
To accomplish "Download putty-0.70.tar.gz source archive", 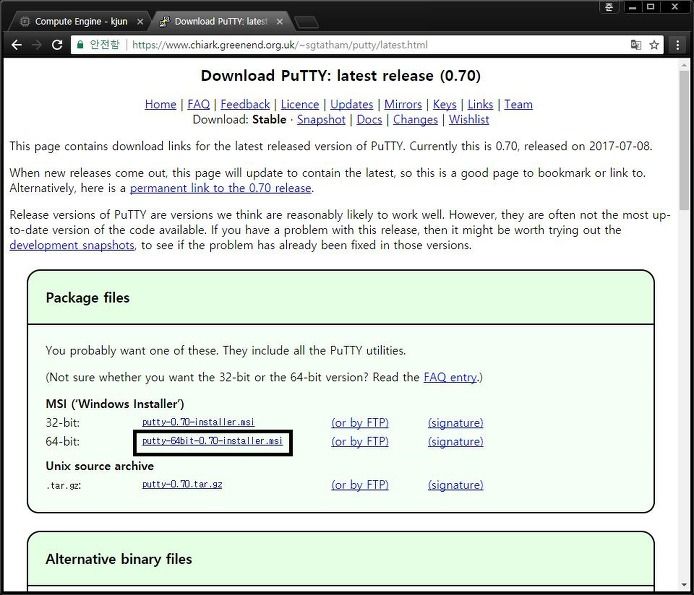I will click(182, 484).
